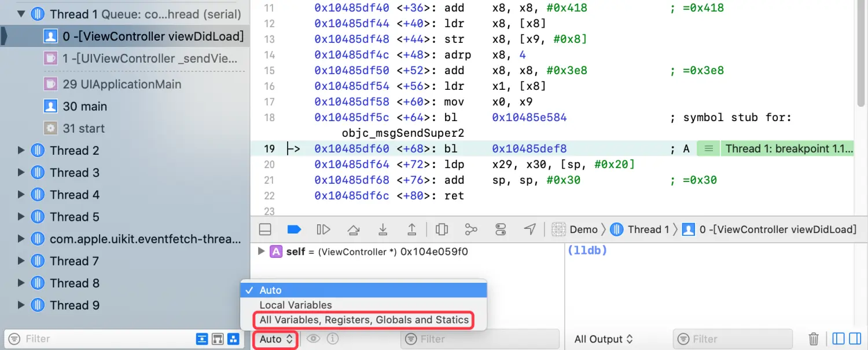Toggle show only crashed threads filter
This screenshot has height=350, width=868.
click(x=218, y=339)
